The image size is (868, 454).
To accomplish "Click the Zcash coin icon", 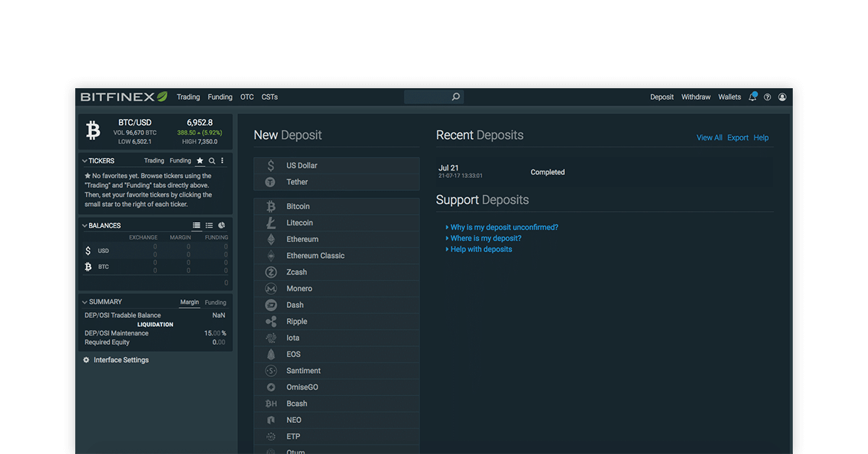I will [x=271, y=273].
